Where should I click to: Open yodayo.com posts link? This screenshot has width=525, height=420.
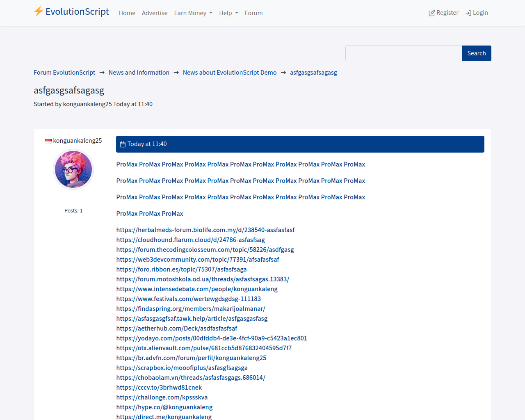pyautogui.click(x=212, y=338)
